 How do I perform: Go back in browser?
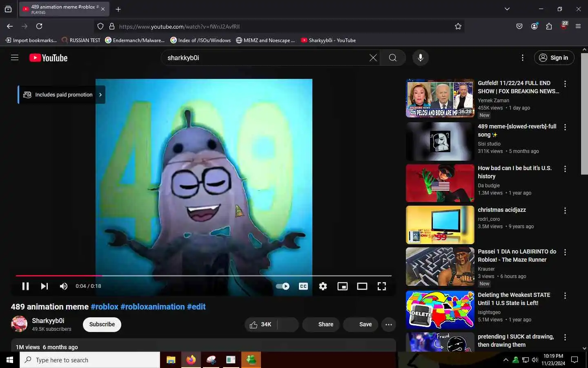pyautogui.click(x=10, y=26)
